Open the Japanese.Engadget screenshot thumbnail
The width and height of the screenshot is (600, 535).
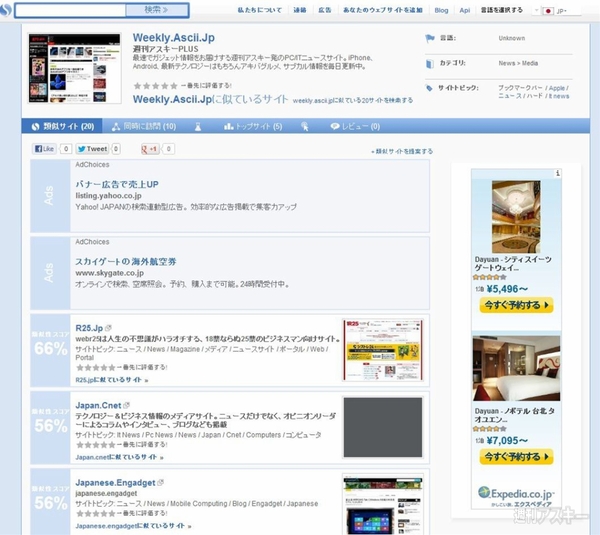pos(383,504)
